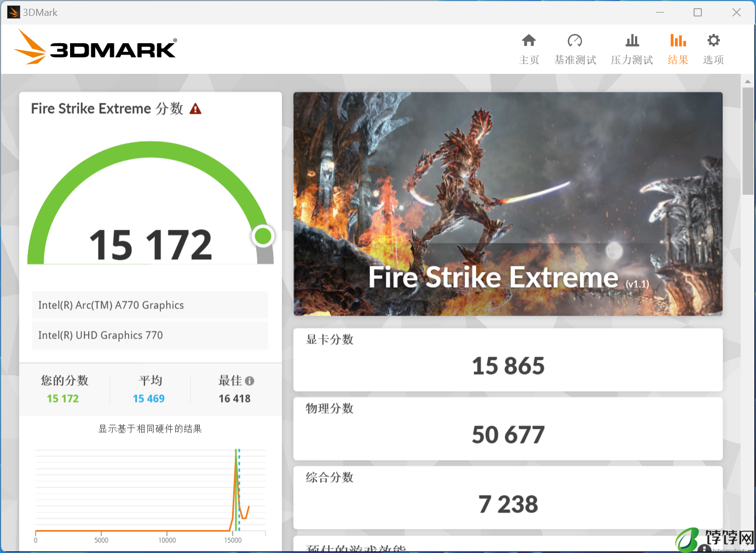Image resolution: width=756 pixels, height=553 pixels.
Task: Maximize the 3DMark window
Action: tap(698, 12)
